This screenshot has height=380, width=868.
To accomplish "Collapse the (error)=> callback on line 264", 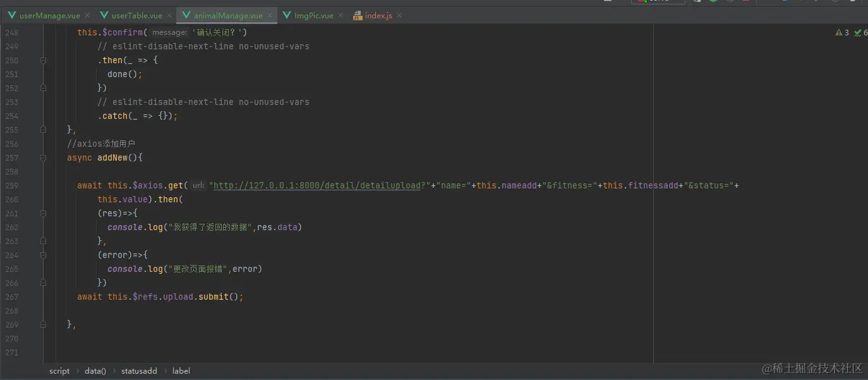I will [x=43, y=255].
